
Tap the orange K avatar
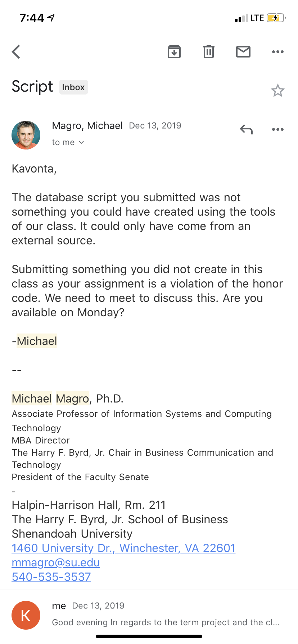coord(26,615)
